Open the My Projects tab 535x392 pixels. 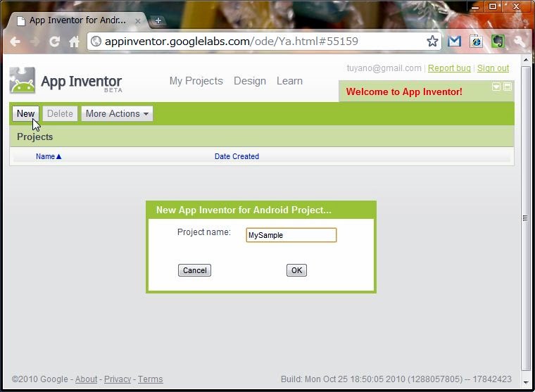(x=196, y=81)
